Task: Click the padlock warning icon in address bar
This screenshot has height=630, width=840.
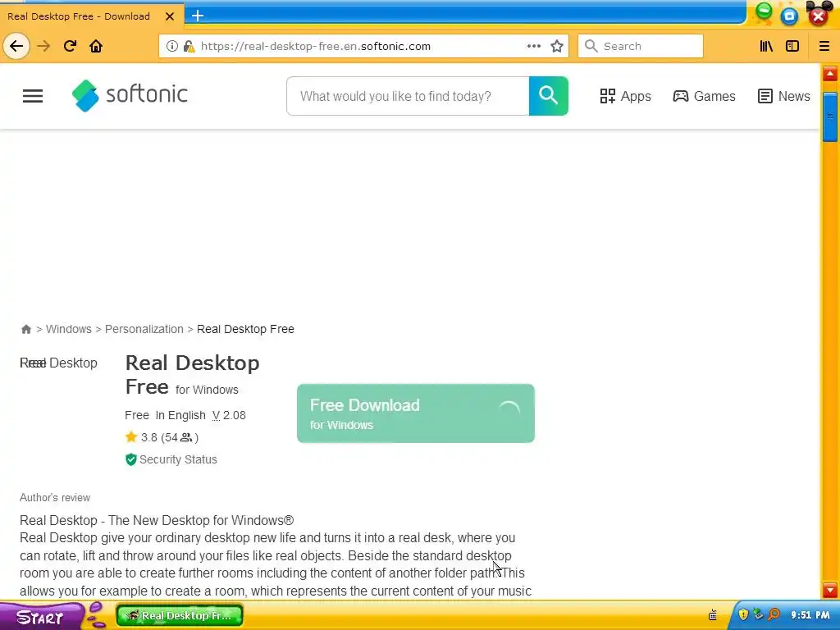Action: click(189, 46)
